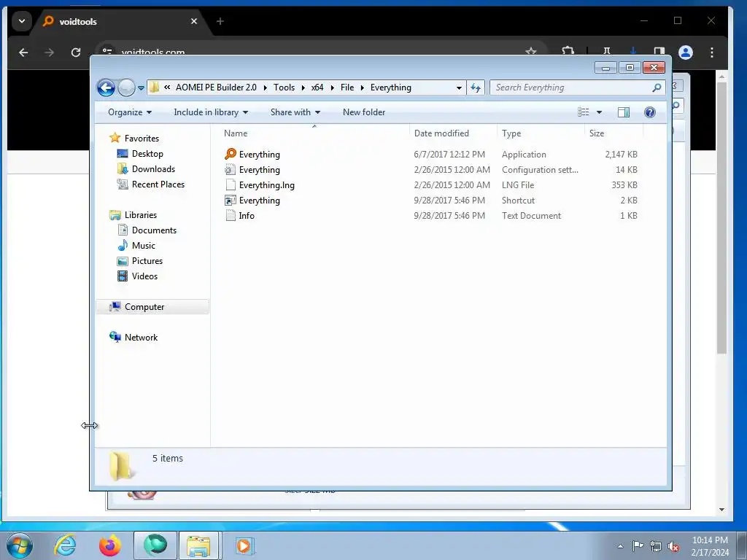The height and width of the screenshot is (560, 747).
Task: Click x64 in the breadcrumb path
Action: click(317, 87)
